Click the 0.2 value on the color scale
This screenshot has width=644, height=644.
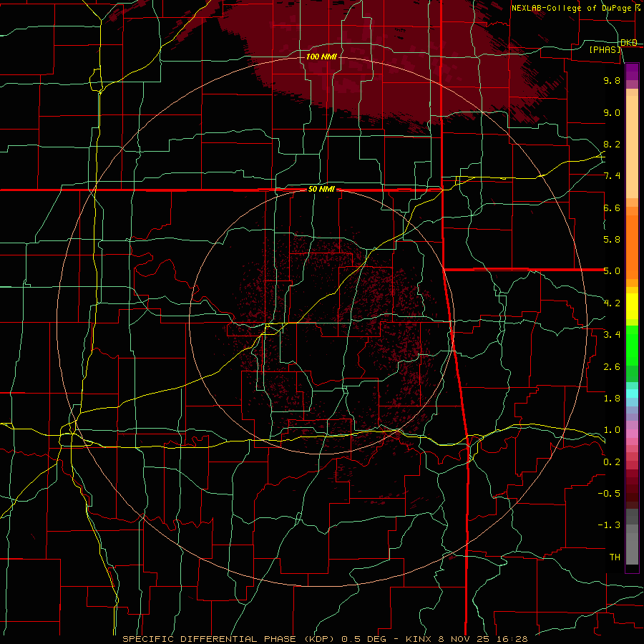click(612, 462)
